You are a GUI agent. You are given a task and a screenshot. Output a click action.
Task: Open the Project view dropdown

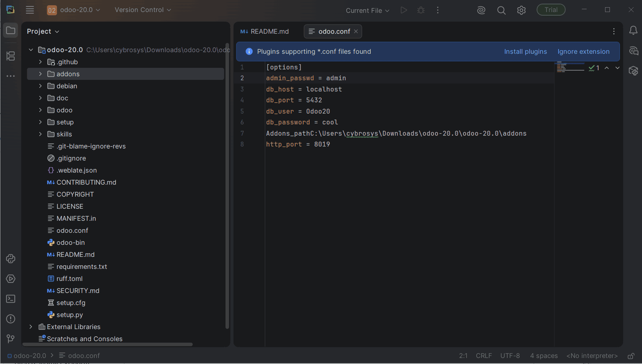pyautogui.click(x=43, y=31)
